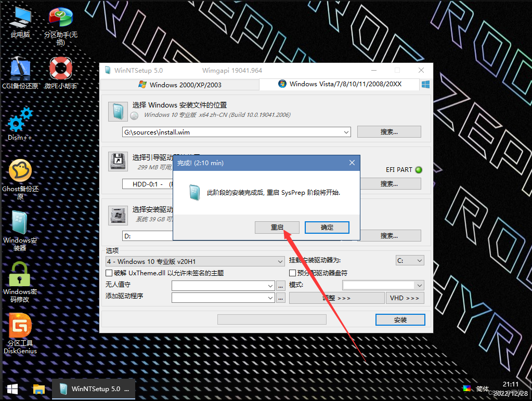Click the Windows Start button
Image resolution: width=532 pixels, height=401 pixels.
pos(12,389)
